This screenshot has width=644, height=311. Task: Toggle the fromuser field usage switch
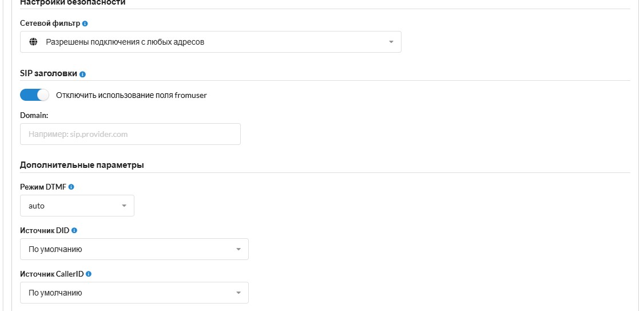click(x=34, y=95)
